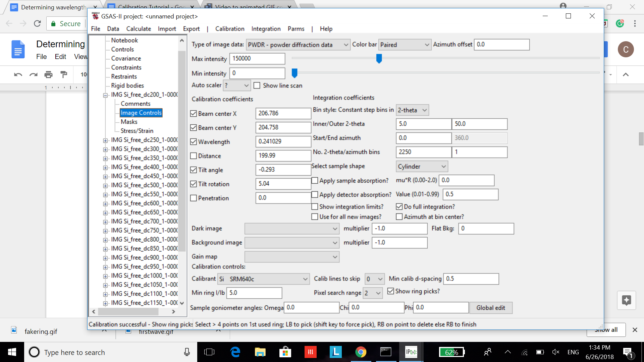This screenshot has height=362, width=644.
Task: Open the Windows Start menu
Action: tap(12, 352)
